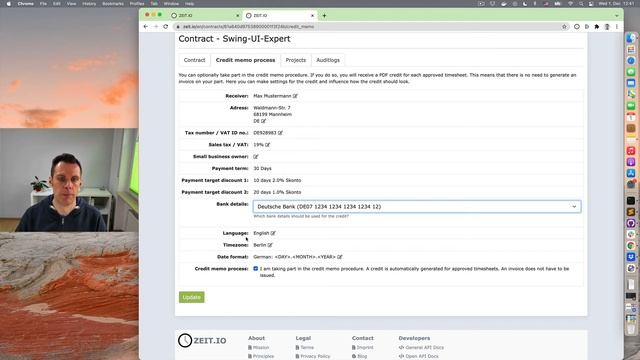Reload the zeit.io page
640x360 pixels.
165,27
